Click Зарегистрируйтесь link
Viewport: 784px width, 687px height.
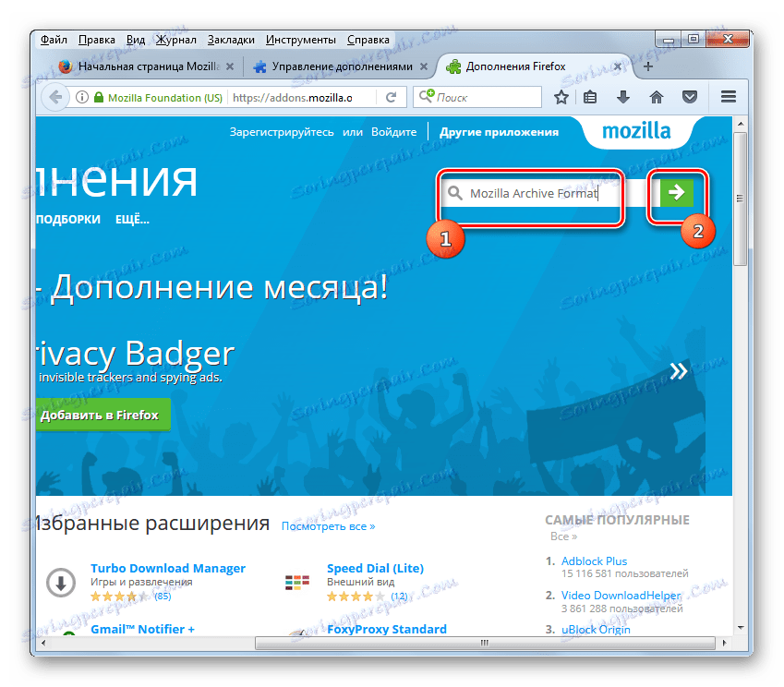click(282, 132)
